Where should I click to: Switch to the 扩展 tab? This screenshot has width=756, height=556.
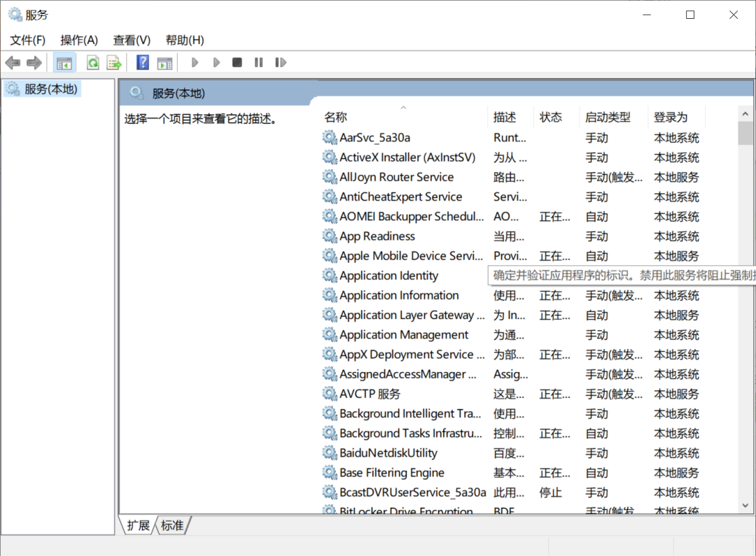pos(139,526)
